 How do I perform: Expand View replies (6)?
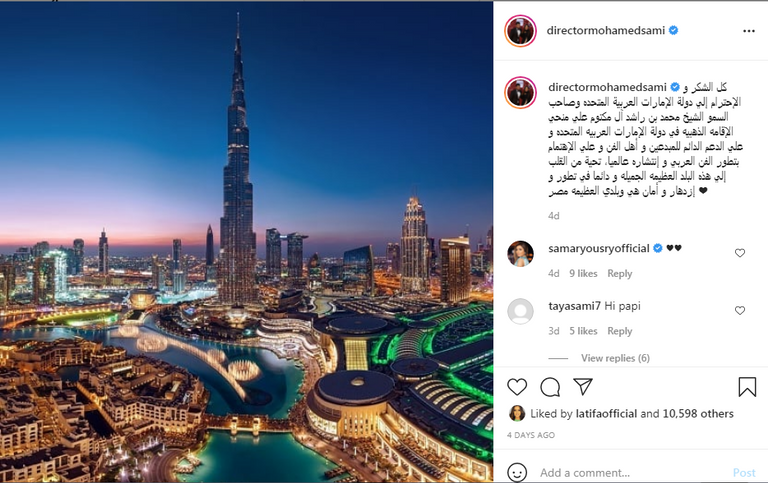pos(615,358)
